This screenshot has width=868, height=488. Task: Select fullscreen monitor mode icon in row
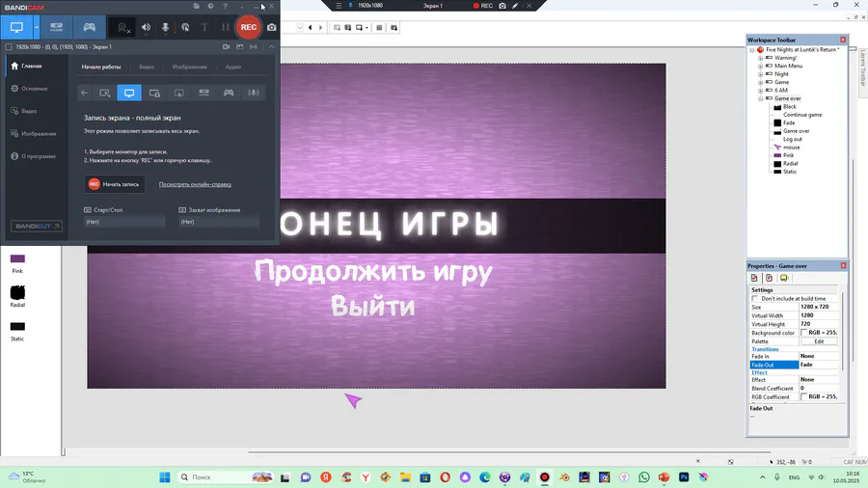[129, 93]
